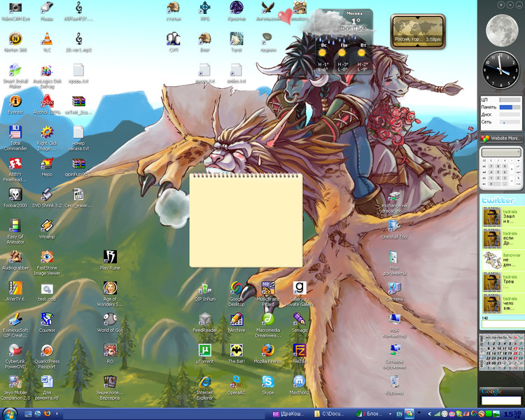This screenshot has height=420, width=525.
Task: Expand the Блок... taskbar group arrow
Action: [390, 414]
